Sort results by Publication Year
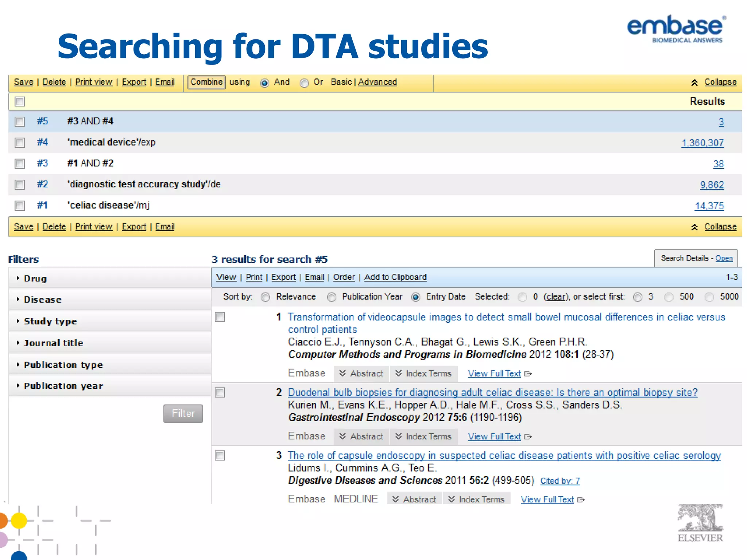The width and height of the screenshot is (747, 560). tap(332, 297)
